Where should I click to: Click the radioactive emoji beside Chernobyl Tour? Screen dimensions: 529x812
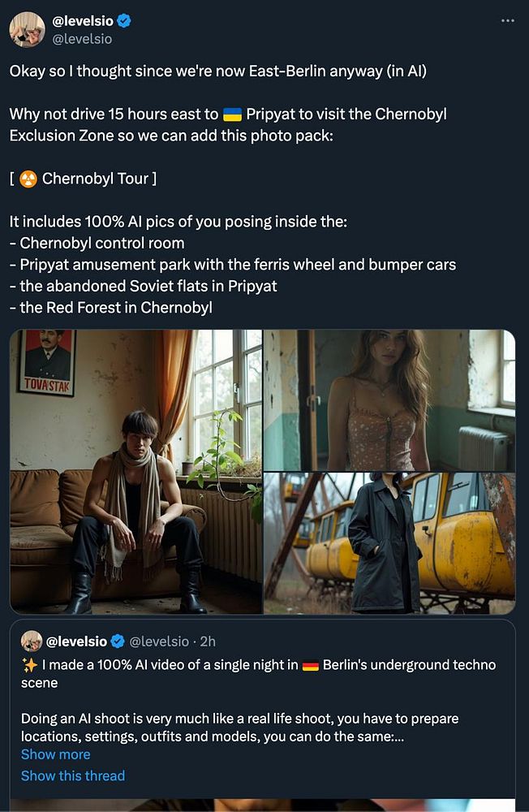(28, 178)
